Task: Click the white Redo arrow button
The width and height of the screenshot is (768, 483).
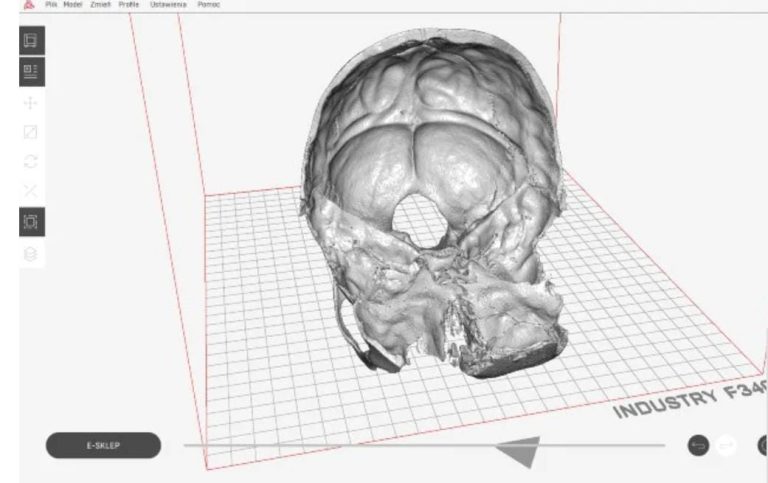Action: point(725,445)
